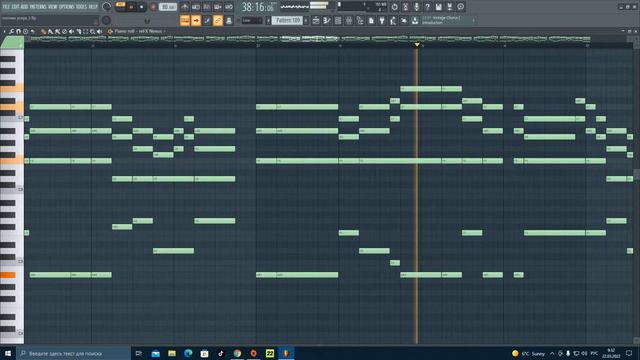
Task: Toggle blend recording overdub icon
Action: click(218, 7)
